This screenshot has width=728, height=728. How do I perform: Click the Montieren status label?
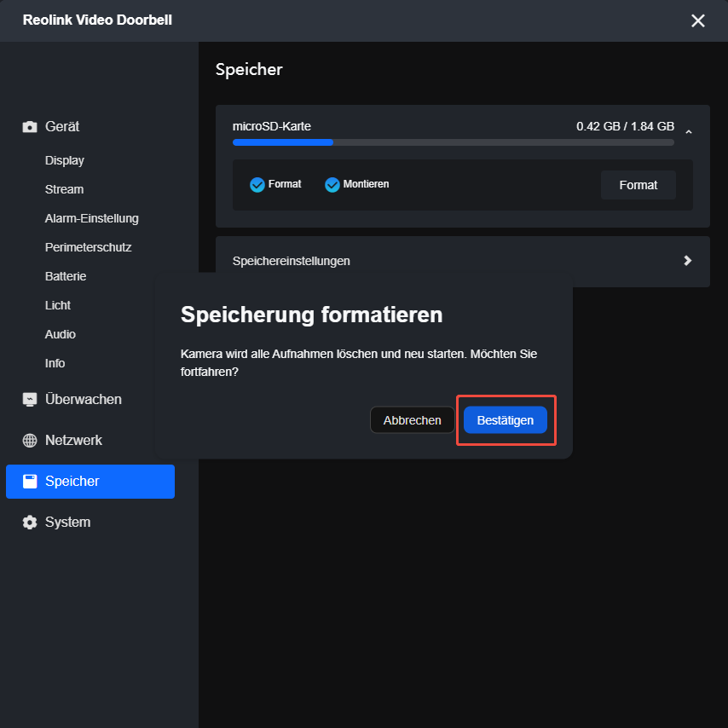(x=366, y=184)
